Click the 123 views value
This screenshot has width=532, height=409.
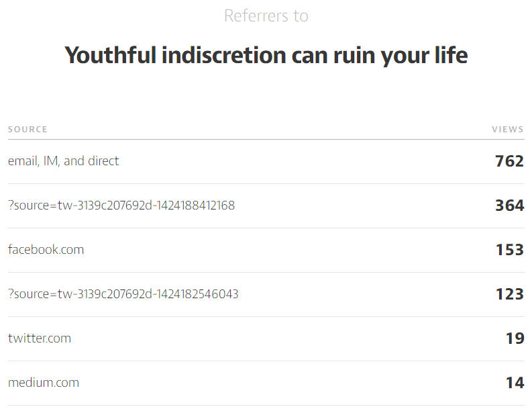(509, 294)
